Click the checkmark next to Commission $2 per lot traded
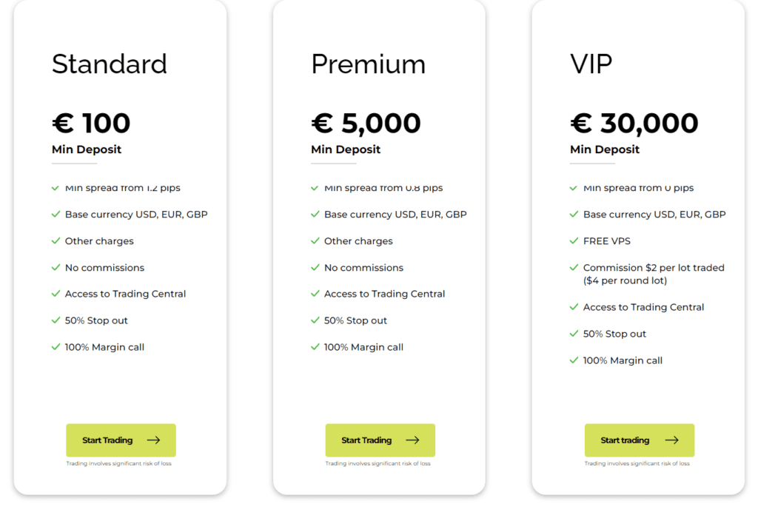 (x=574, y=267)
